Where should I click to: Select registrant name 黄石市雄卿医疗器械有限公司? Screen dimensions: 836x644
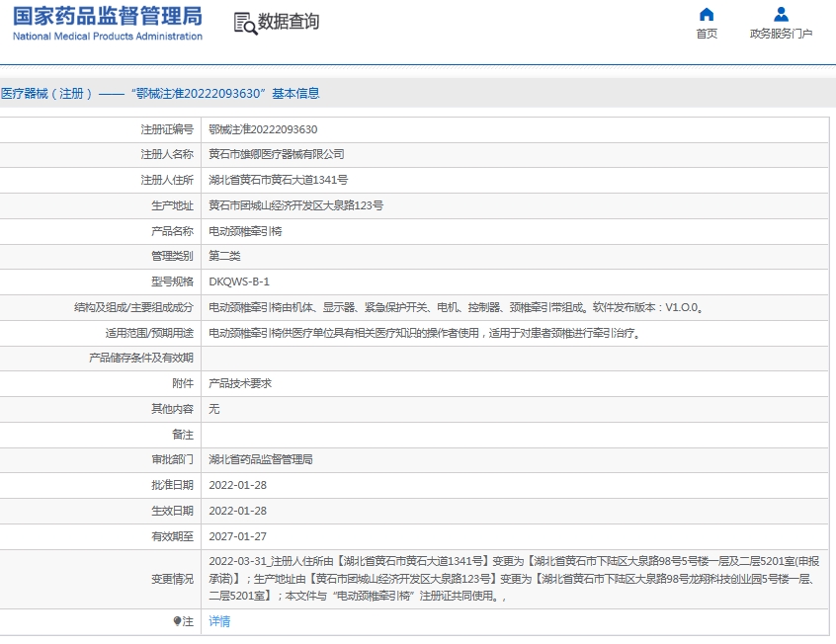click(276, 155)
